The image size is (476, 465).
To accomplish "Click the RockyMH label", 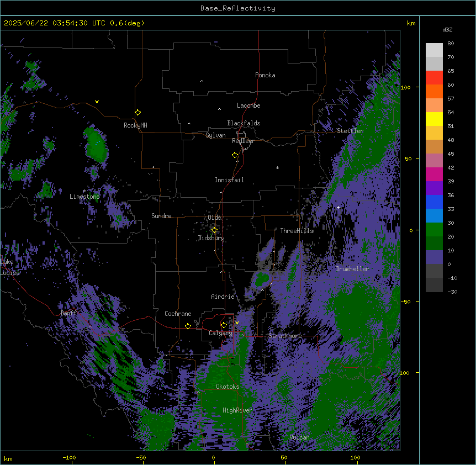I will (135, 125).
